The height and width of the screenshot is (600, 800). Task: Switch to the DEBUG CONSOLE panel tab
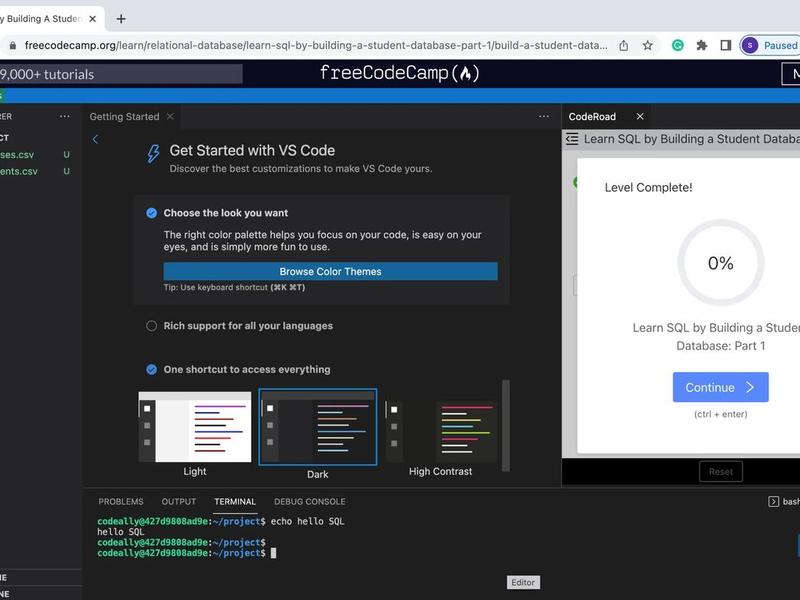coord(310,502)
